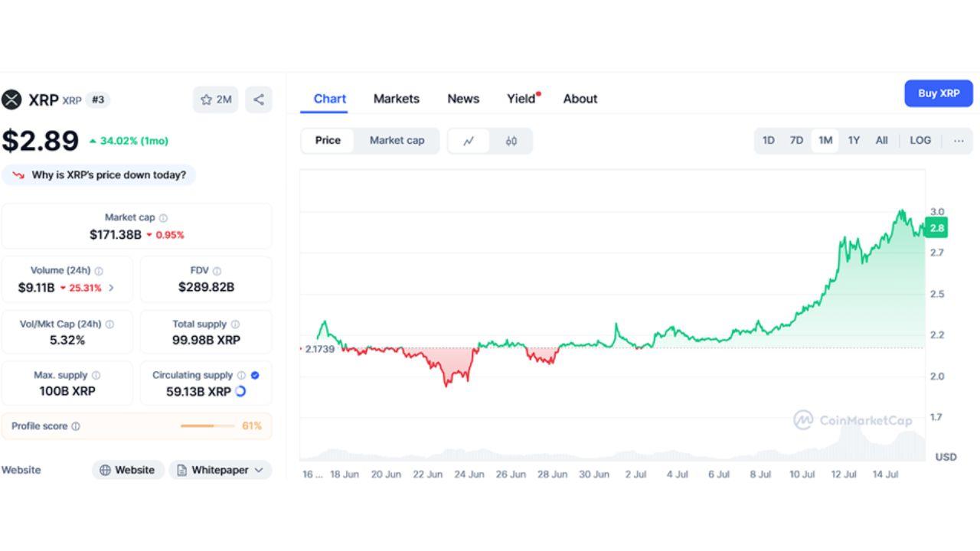980x551 pixels.
Task: Set chart range to All
Action: coord(882,141)
